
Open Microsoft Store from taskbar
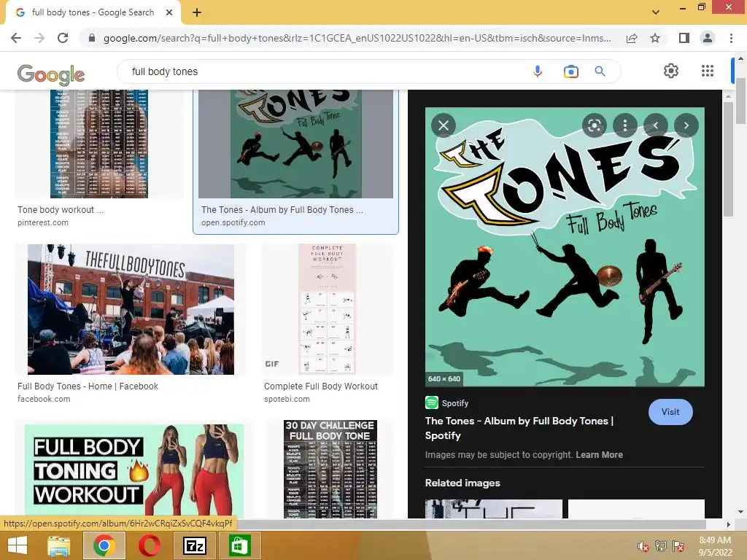pos(239,545)
